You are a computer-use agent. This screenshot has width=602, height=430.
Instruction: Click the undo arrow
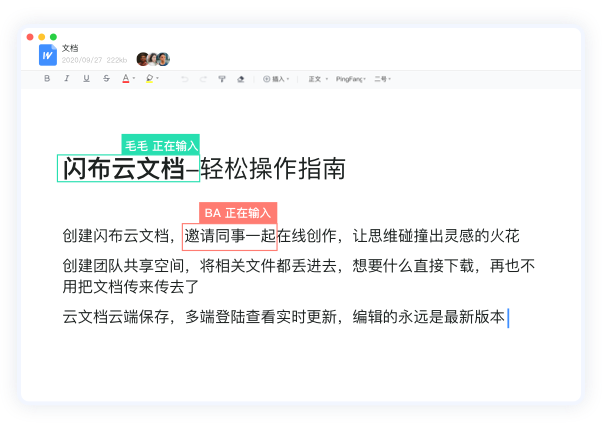coord(184,78)
